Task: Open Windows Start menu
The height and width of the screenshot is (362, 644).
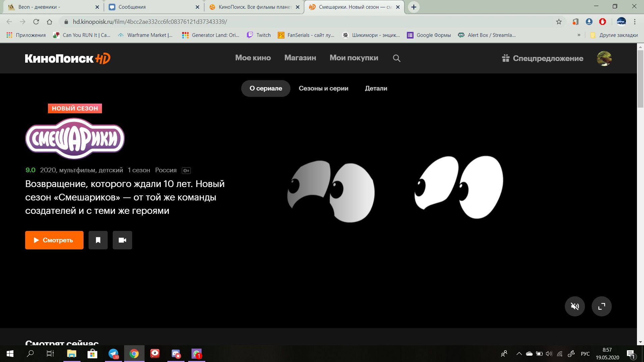Action: 10,354
